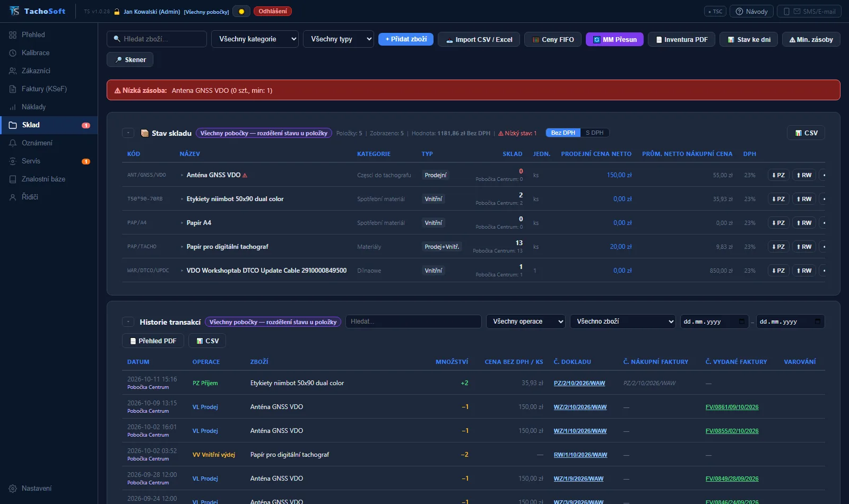Collapse the Historie transakcí panel
849x504 pixels.
128,322
